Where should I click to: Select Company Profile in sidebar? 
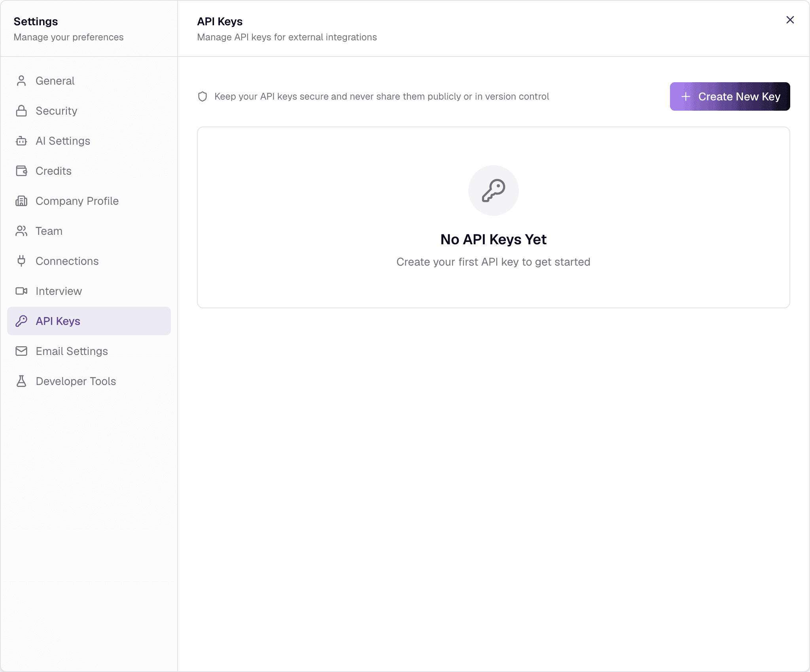89,201
